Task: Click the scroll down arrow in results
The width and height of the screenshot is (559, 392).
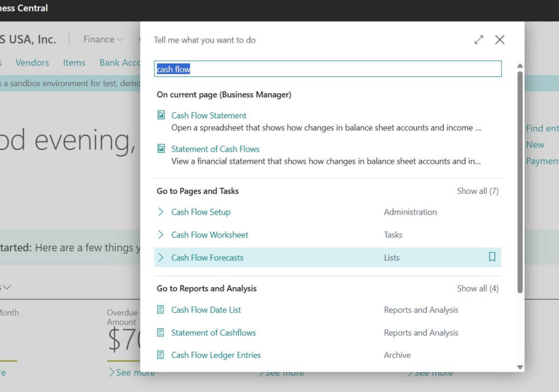Action: 520,367
